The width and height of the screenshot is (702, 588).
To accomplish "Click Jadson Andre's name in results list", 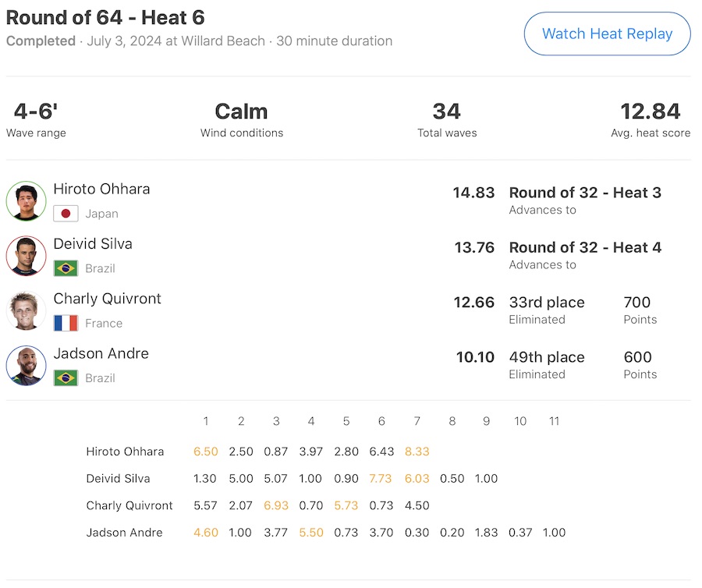I will click(x=101, y=353).
